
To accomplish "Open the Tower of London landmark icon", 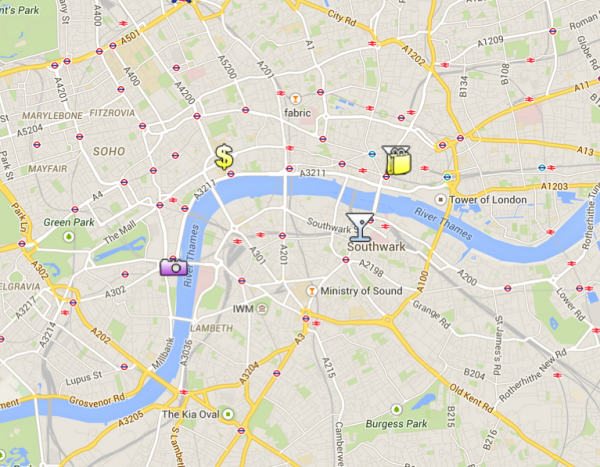I will coord(440,199).
